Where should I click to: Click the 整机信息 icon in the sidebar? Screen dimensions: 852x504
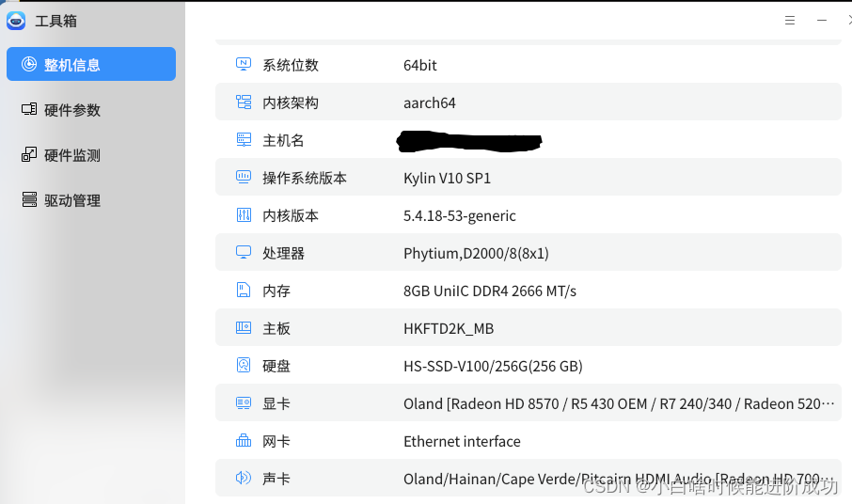[x=29, y=64]
